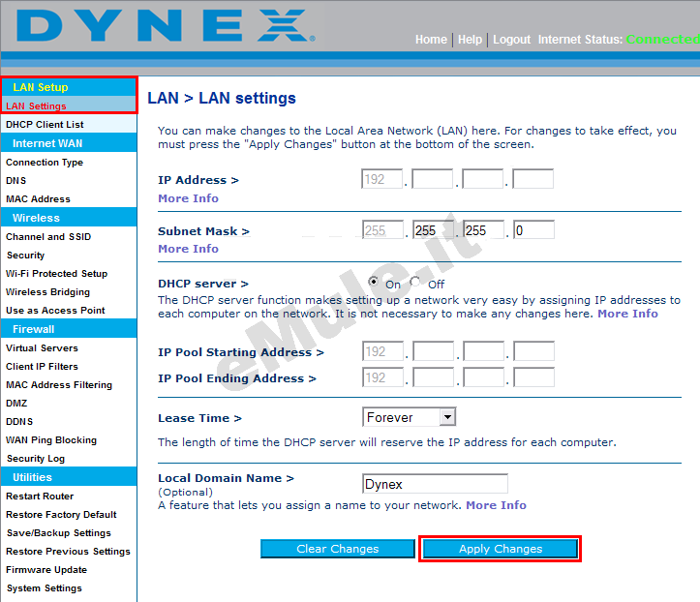The image size is (700, 602).
Task: Open the Lease Time dropdown
Action: 409,417
